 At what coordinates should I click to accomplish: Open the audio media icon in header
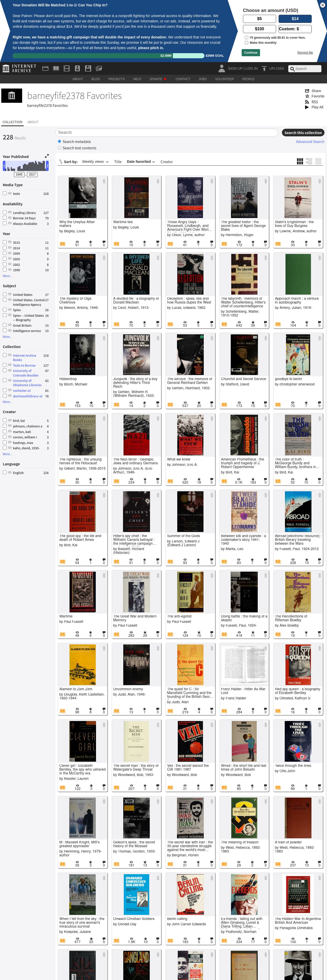click(x=77, y=68)
